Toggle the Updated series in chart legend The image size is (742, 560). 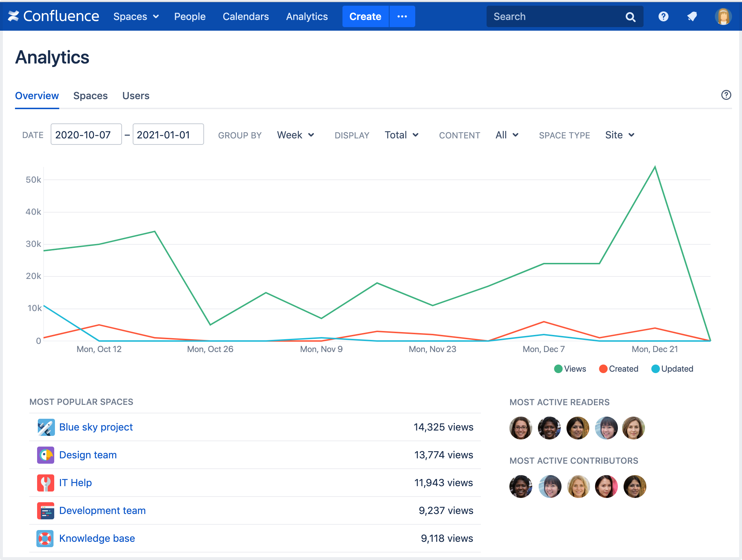[672, 369]
